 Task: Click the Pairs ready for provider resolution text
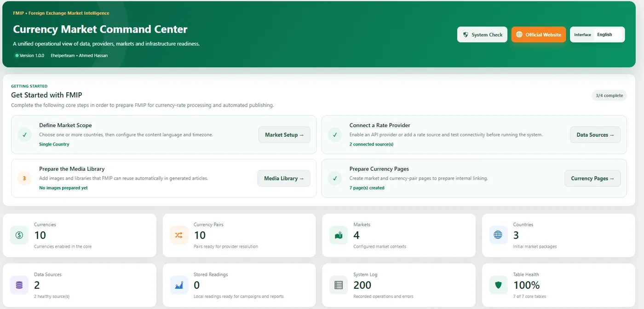225,247
